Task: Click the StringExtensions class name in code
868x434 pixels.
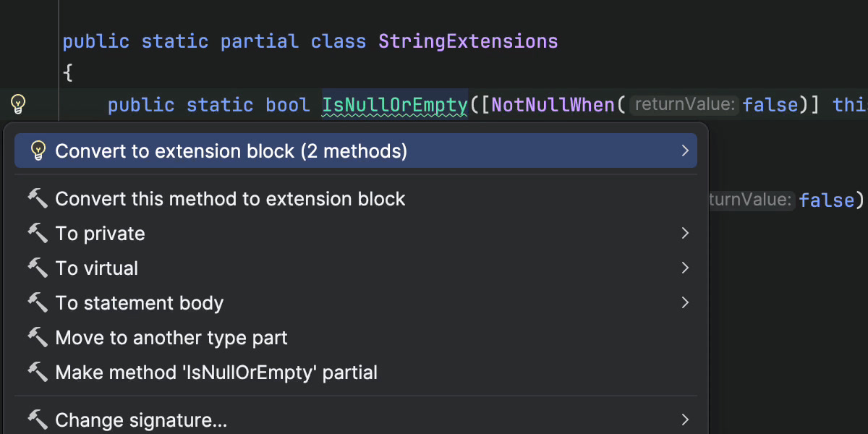Action: 467,41
